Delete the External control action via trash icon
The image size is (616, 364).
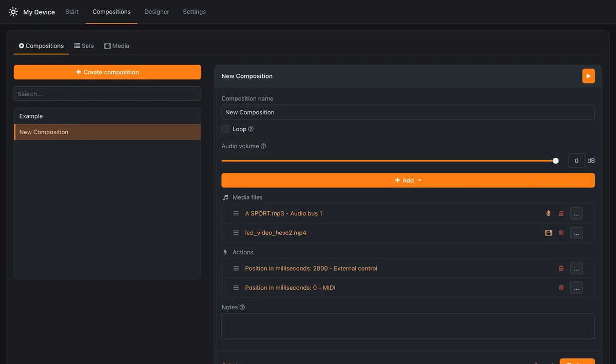click(561, 268)
